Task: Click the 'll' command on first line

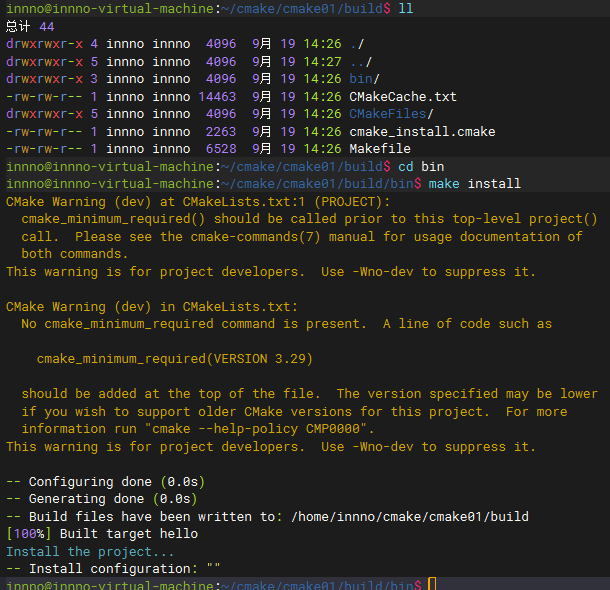Action: [x=406, y=9]
